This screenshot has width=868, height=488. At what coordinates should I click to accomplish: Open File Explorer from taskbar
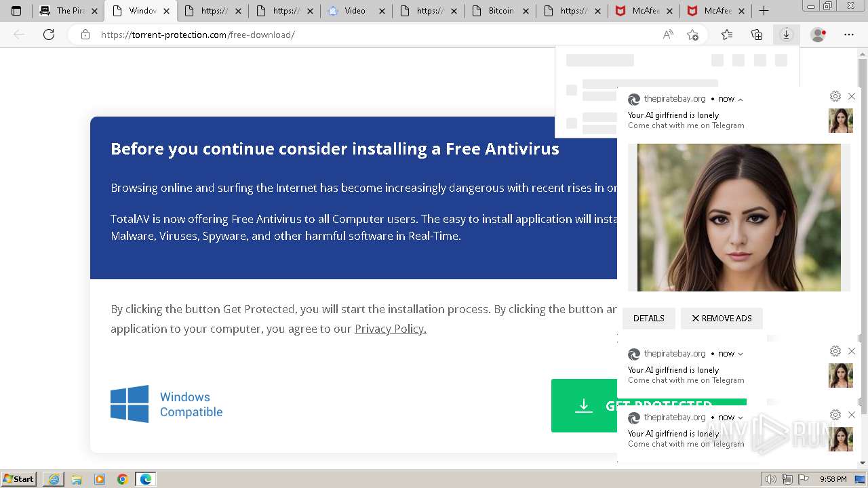tap(77, 479)
